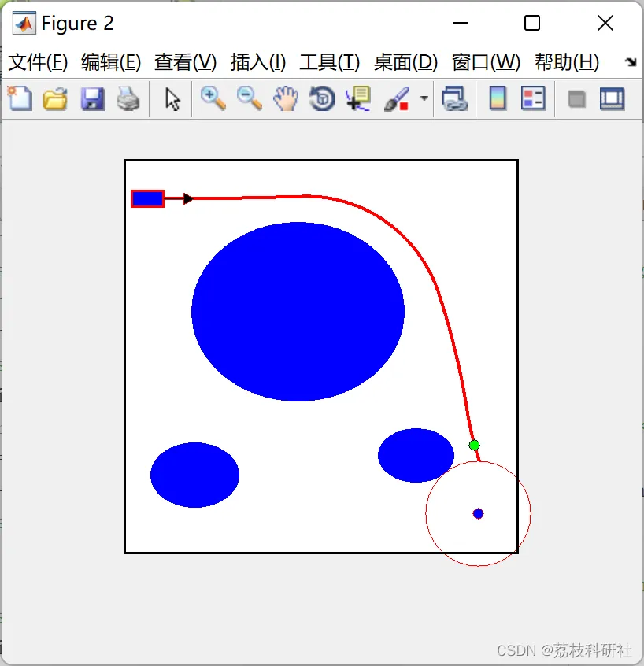
Task: Open the 文件(F) menu
Action: [x=38, y=62]
